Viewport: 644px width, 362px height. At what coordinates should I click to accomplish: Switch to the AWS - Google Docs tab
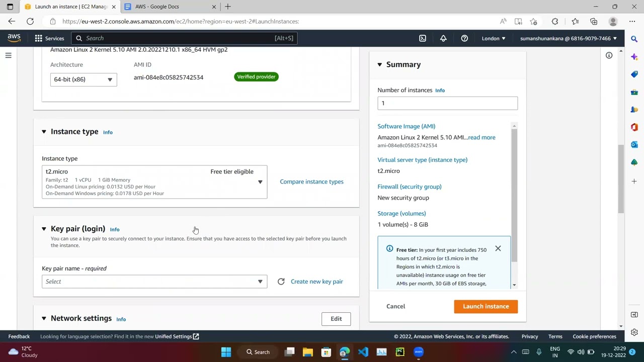(x=170, y=7)
